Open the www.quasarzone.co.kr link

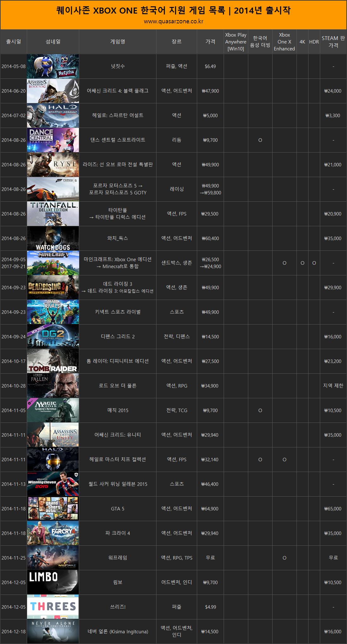[x=173, y=21]
